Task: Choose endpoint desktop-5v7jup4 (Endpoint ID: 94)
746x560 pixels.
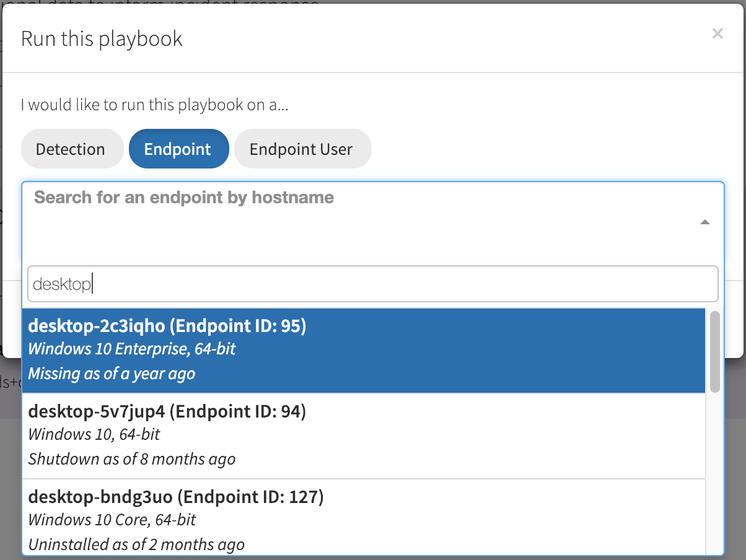Action: click(167, 411)
